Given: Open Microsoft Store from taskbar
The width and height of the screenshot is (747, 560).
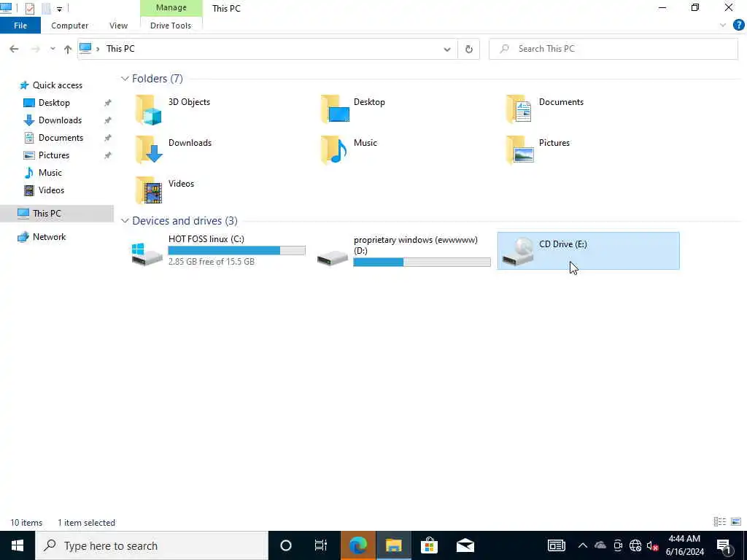Looking at the screenshot, I should 429,545.
